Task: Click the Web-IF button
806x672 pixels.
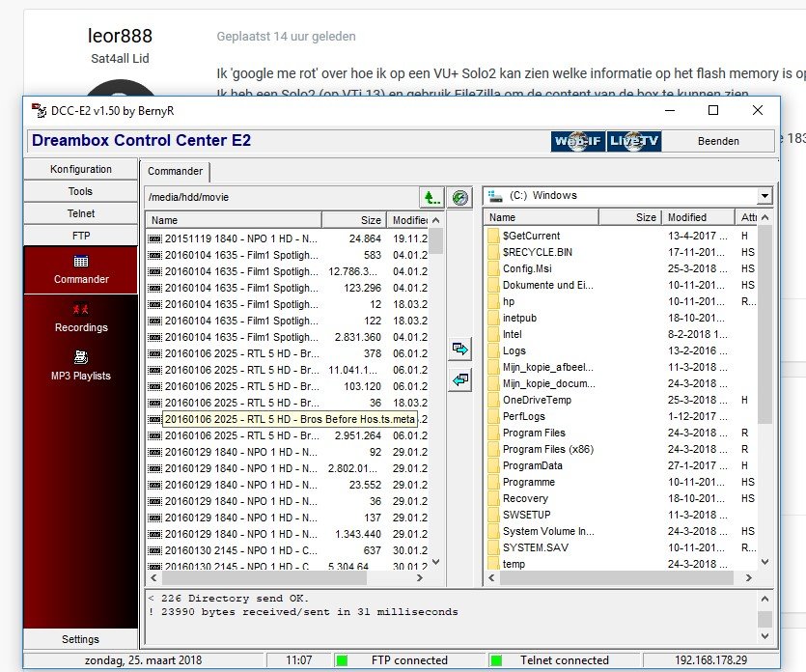Action: tap(577, 141)
